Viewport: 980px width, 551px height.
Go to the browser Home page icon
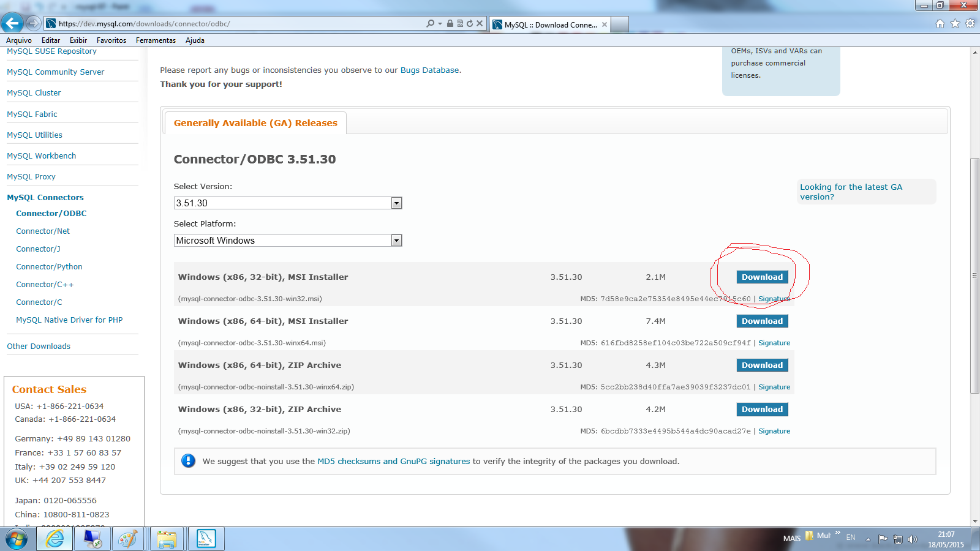click(940, 24)
